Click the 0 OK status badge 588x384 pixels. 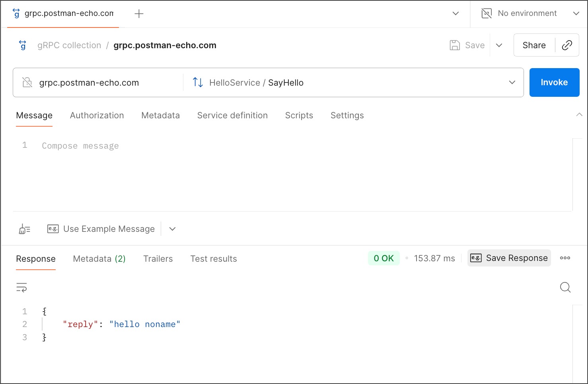(384, 258)
